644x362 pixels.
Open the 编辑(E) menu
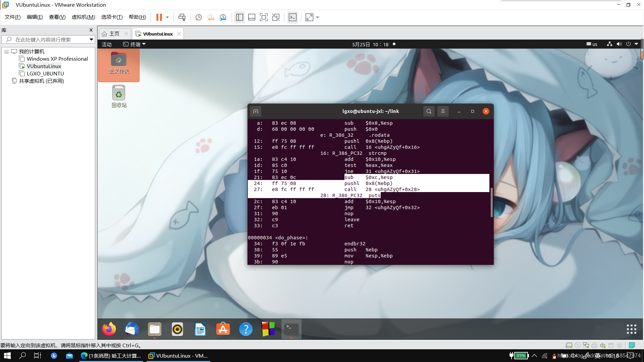pyautogui.click(x=35, y=17)
